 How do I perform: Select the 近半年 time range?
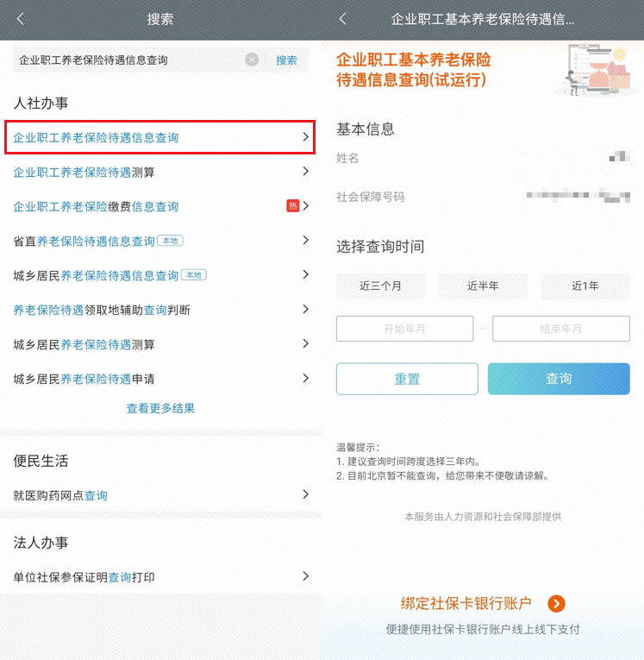pyautogui.click(x=483, y=286)
